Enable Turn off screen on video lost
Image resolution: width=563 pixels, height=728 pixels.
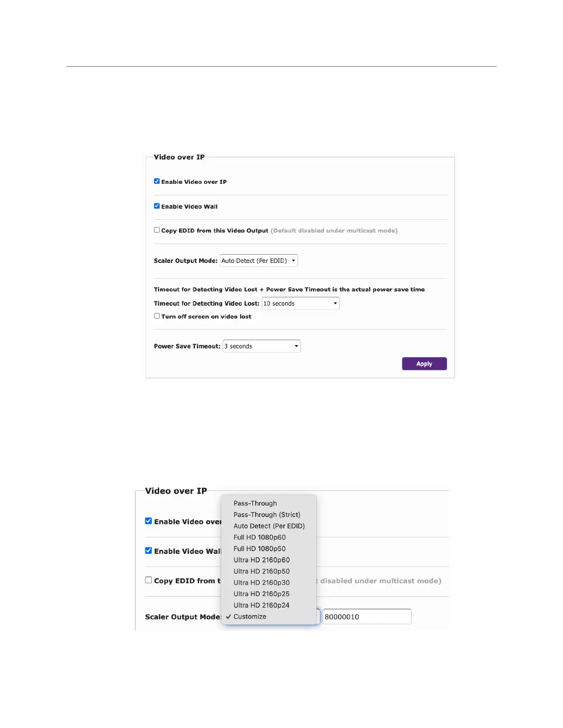[157, 316]
